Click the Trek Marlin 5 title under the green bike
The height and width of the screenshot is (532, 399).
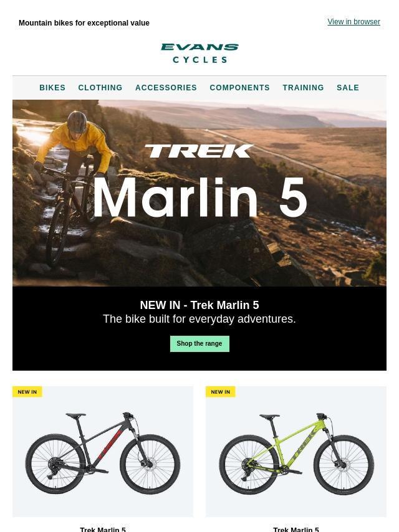tap(296, 530)
